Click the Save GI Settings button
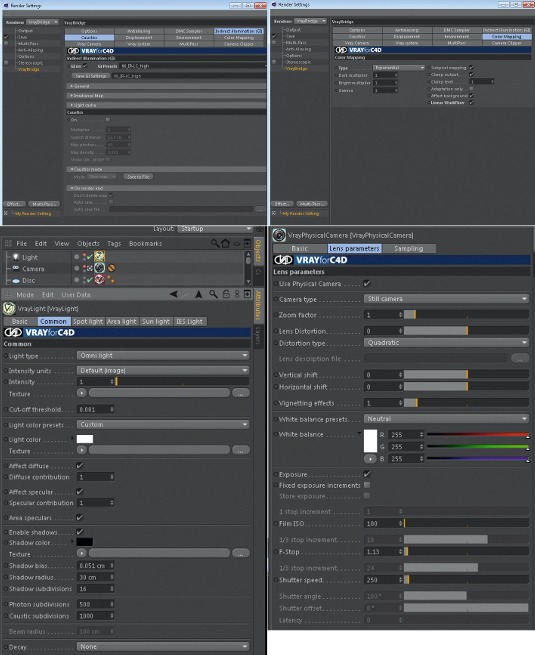Image resolution: width=535 pixels, height=655 pixels. [91, 76]
